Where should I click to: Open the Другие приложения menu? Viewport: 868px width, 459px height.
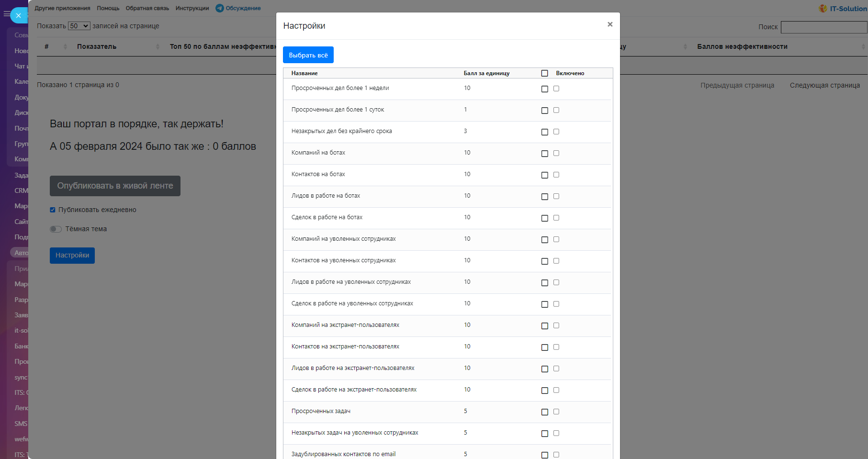point(62,8)
